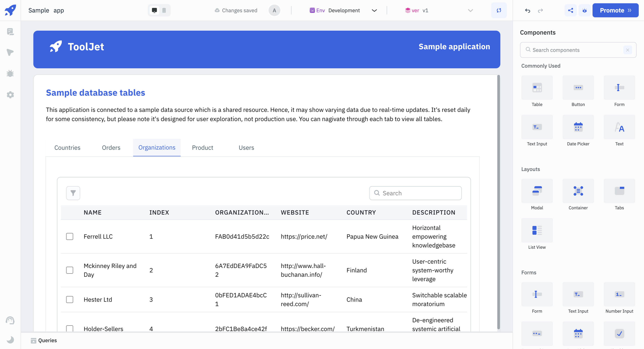Check the Ferrell LLC row checkbox
The width and height of the screenshot is (644, 349).
69,236
